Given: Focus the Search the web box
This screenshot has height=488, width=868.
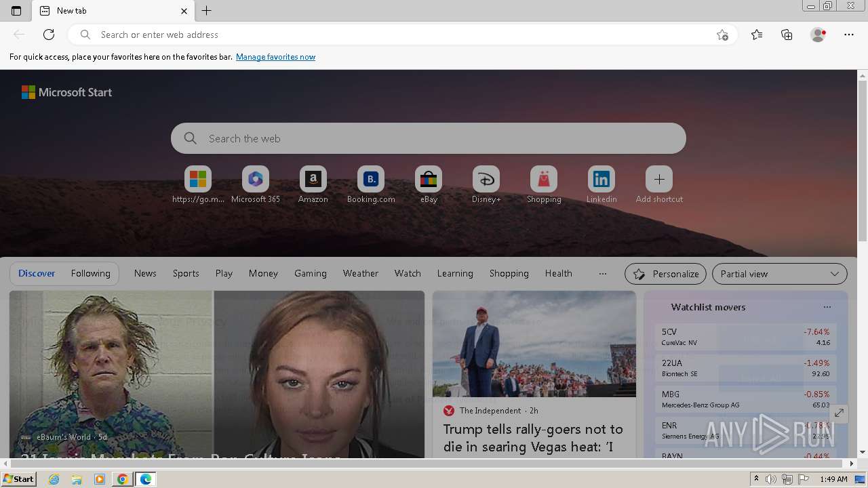Looking at the screenshot, I should pos(429,138).
